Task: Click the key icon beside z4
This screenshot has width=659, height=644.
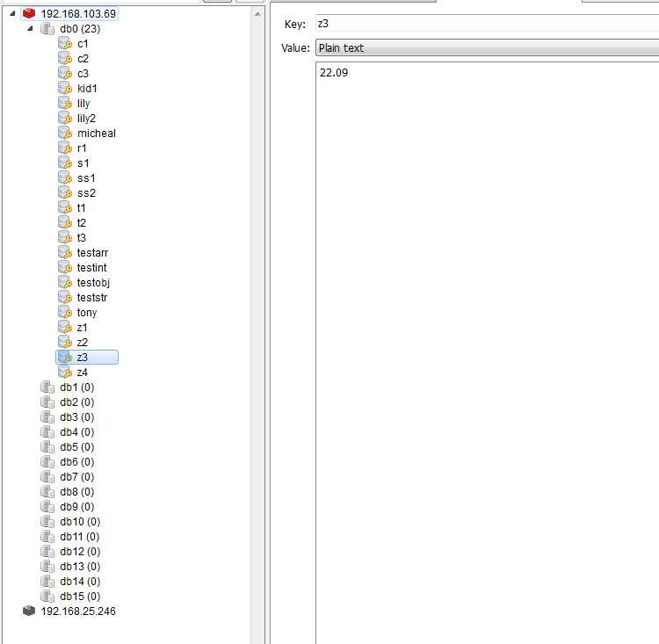Action: point(65,372)
